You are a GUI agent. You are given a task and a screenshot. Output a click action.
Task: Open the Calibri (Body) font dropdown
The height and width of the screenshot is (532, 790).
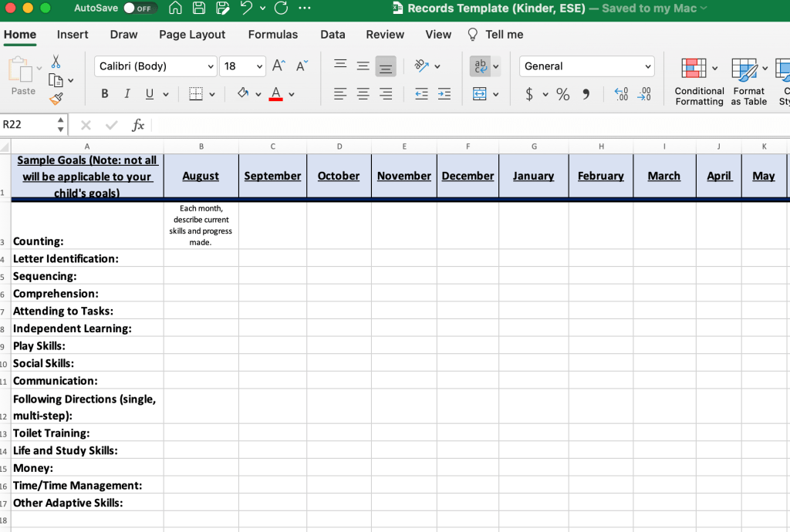(x=155, y=66)
